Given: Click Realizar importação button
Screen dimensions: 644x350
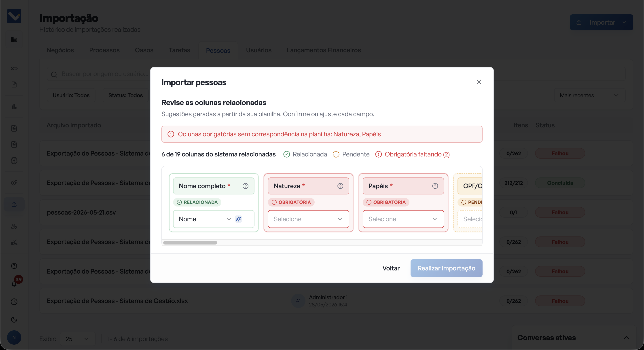Looking at the screenshot, I should coord(446,268).
